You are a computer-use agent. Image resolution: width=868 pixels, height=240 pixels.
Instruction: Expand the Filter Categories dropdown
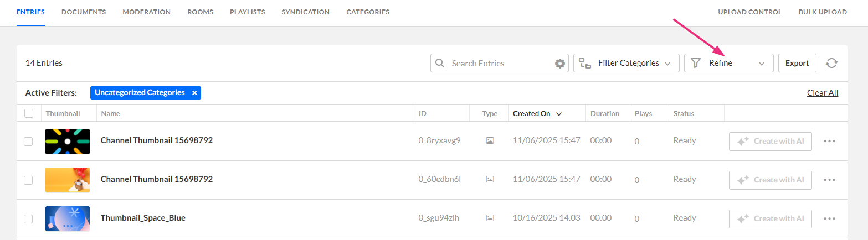click(667, 64)
